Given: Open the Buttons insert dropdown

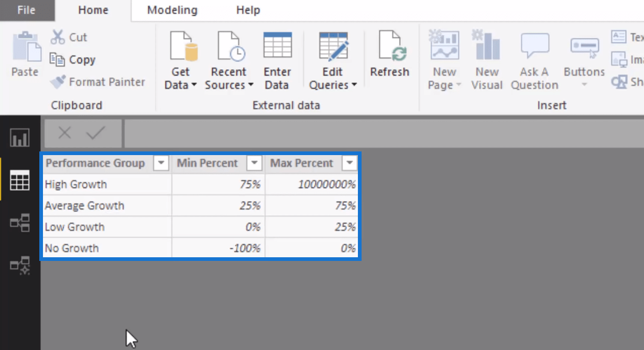Looking at the screenshot, I should 584,62.
